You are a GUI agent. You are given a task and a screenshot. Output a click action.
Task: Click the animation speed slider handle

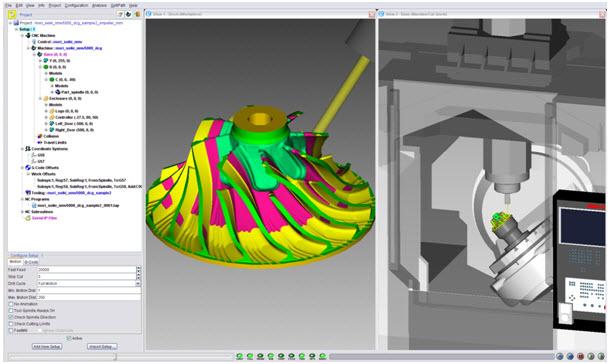[x=114, y=356]
